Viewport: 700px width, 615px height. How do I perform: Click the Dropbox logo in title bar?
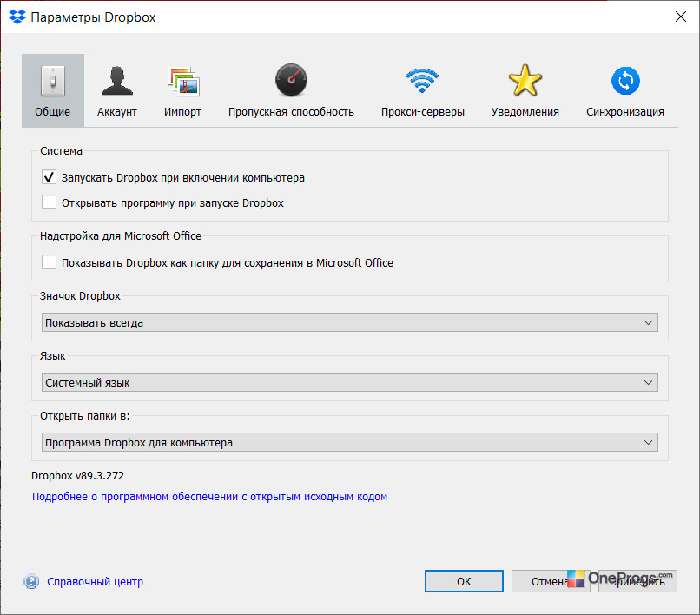17,17
